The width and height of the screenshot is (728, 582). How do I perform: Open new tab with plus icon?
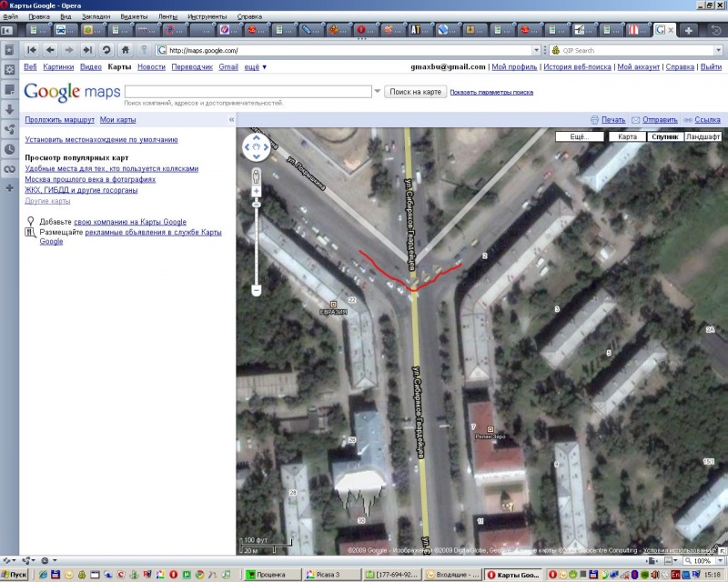pyautogui.click(x=690, y=30)
